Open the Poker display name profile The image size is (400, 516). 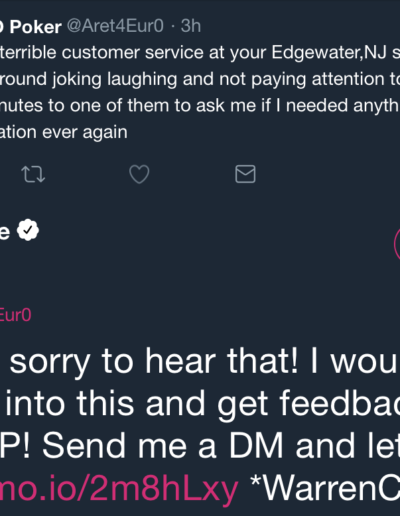(31, 27)
